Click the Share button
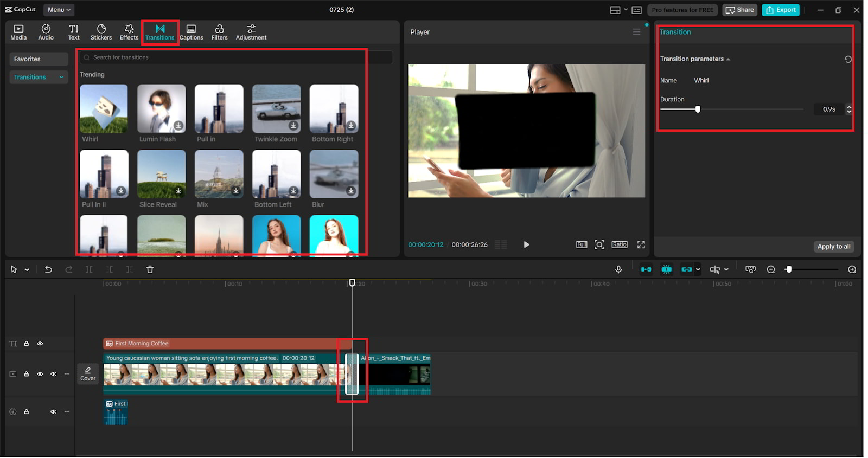This screenshot has height=458, width=868. [739, 10]
